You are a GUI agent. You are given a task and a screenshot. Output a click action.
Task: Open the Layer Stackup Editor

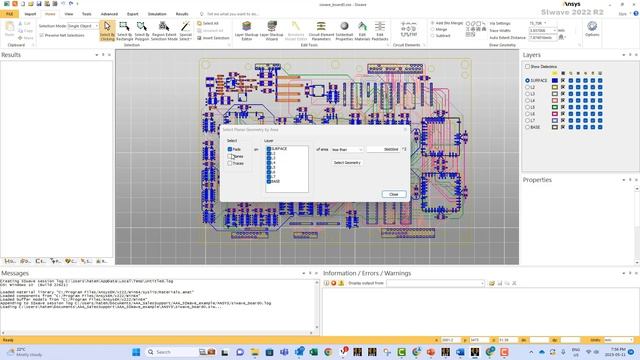pyautogui.click(x=247, y=31)
